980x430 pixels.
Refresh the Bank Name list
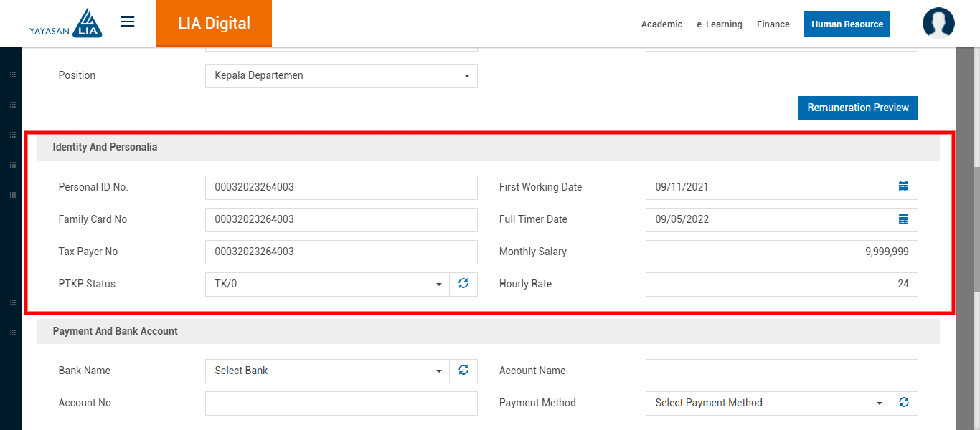[x=463, y=371]
